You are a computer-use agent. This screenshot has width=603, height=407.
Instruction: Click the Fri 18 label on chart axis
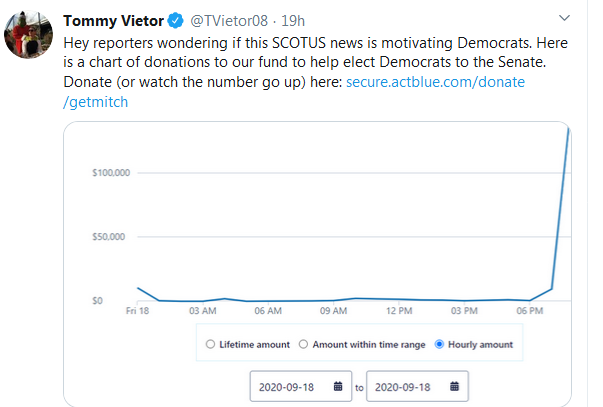[137, 311]
